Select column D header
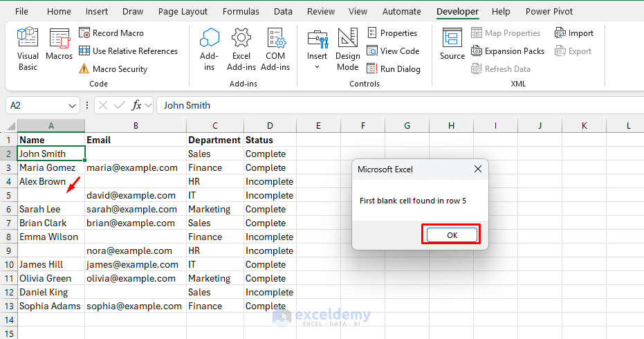Image resolution: width=644 pixels, height=339 pixels. tap(270, 126)
